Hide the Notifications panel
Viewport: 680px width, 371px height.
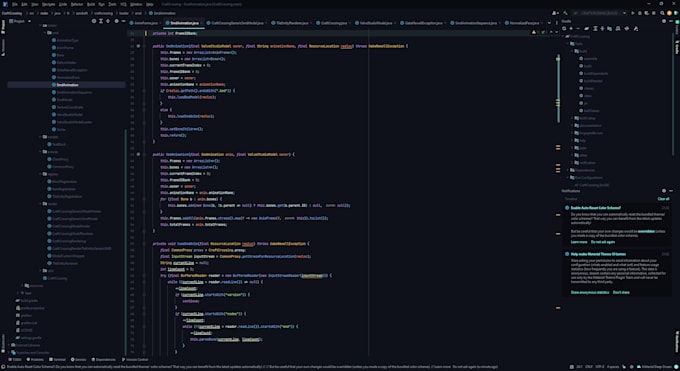coord(671,190)
